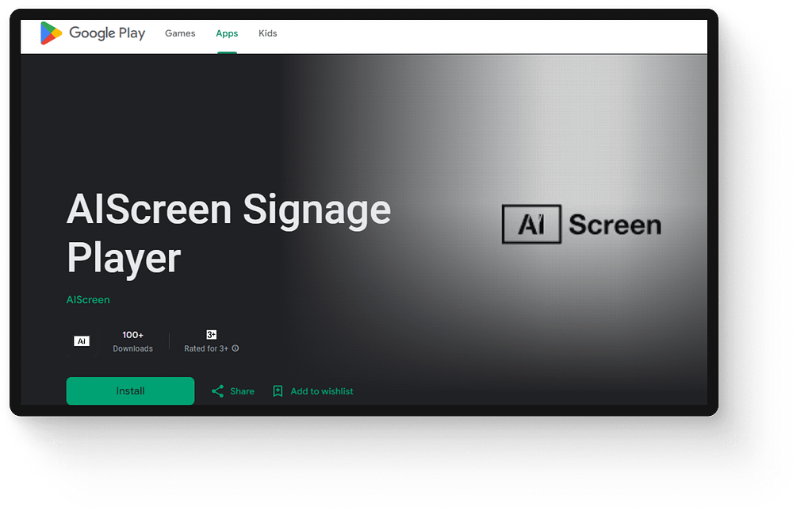Click the Google Play wordmark text
Screen dimensions: 812x527
click(105, 33)
